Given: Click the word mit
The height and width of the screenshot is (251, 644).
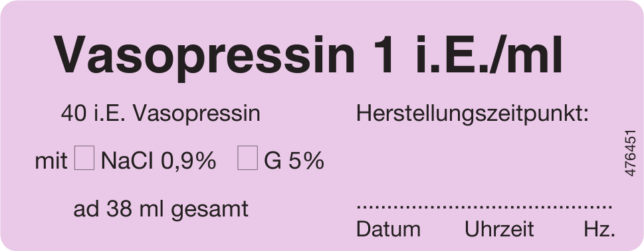Looking at the screenshot, I should click(x=51, y=161).
